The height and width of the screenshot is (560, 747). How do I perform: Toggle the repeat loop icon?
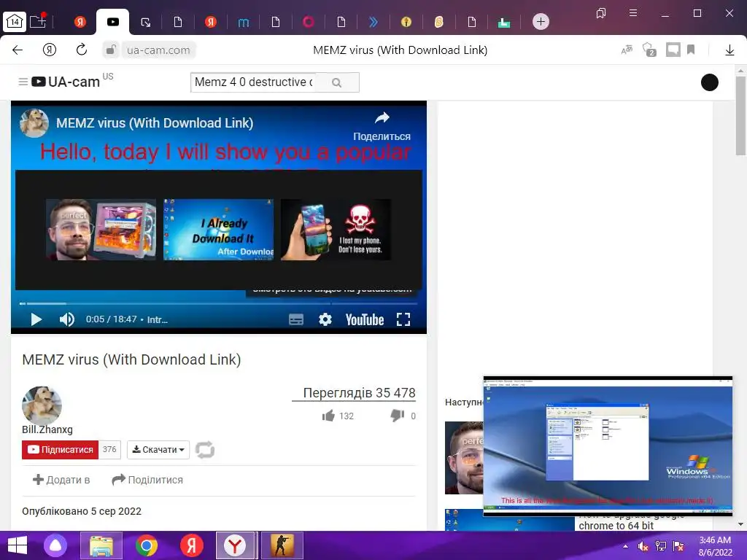point(205,449)
